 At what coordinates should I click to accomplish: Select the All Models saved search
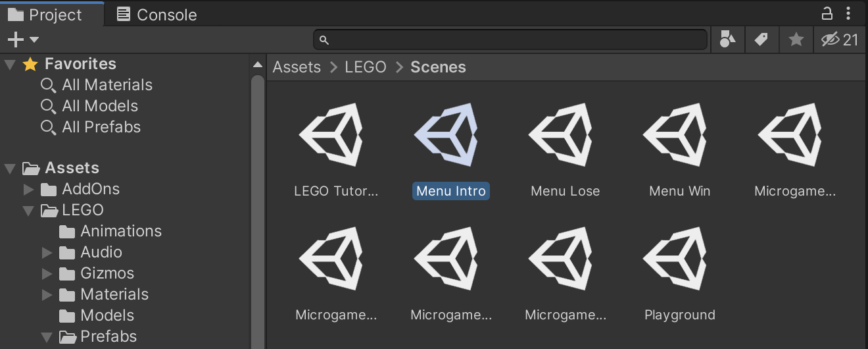point(89,106)
